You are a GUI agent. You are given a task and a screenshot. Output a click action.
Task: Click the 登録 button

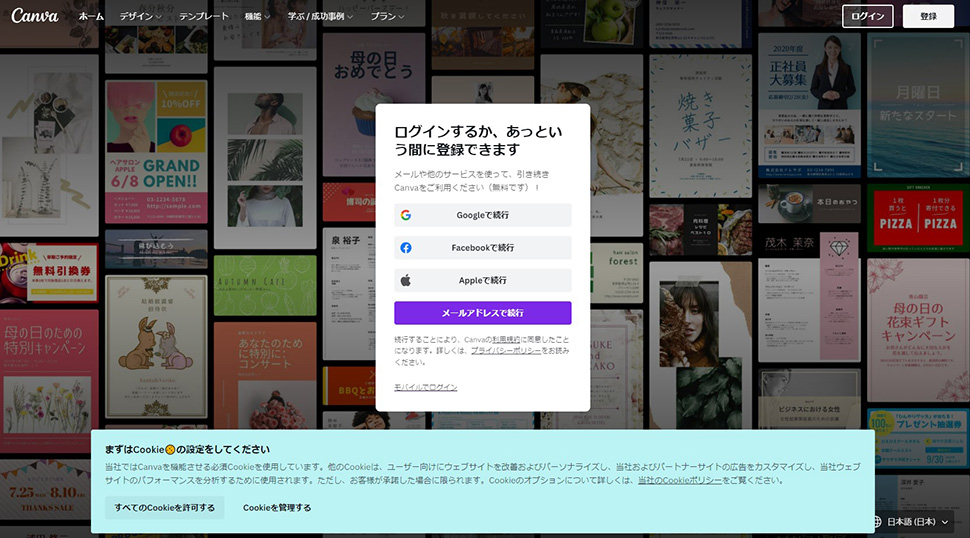click(x=928, y=16)
